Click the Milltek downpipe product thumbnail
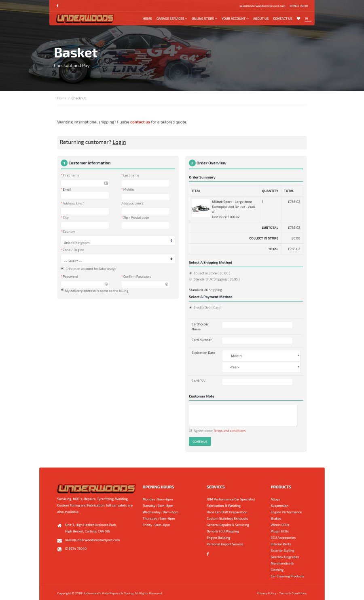Image resolution: width=364 pixels, height=600 pixels. click(201, 209)
